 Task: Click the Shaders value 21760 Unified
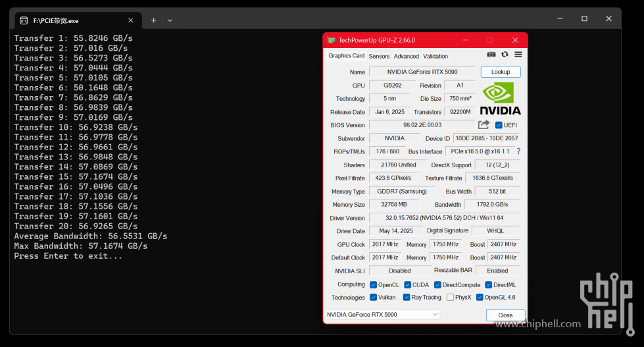(x=399, y=165)
